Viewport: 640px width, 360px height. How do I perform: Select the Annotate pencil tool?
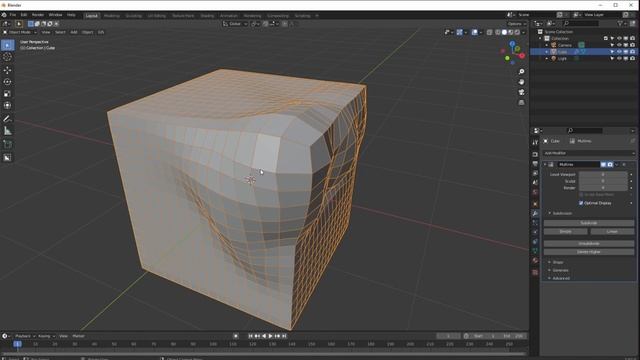coord(7,119)
